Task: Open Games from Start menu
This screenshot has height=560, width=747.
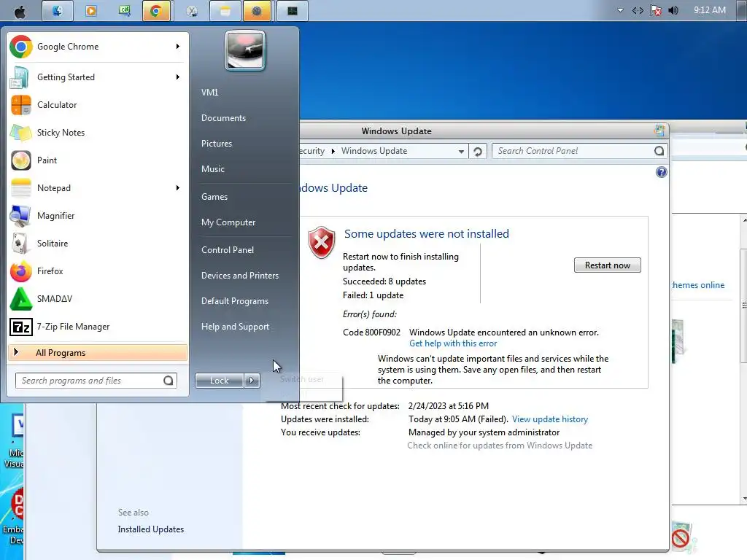Action: tap(214, 197)
